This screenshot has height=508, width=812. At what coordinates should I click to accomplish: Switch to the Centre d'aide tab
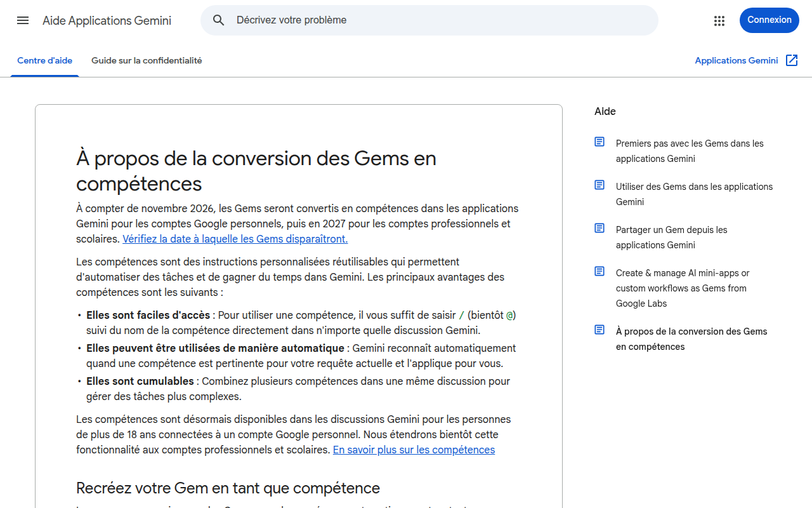pyautogui.click(x=45, y=61)
